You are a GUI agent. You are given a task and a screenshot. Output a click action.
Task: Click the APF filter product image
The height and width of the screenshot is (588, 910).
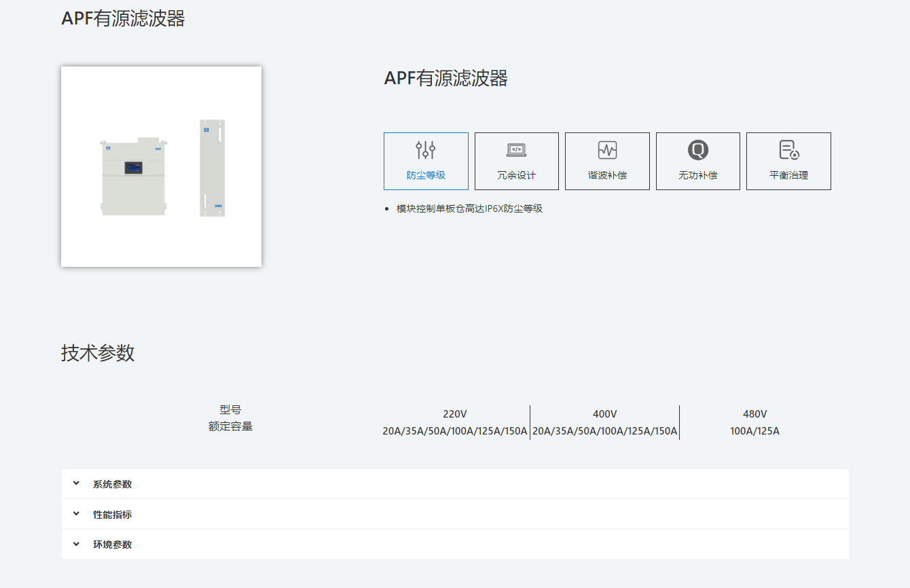(x=161, y=167)
